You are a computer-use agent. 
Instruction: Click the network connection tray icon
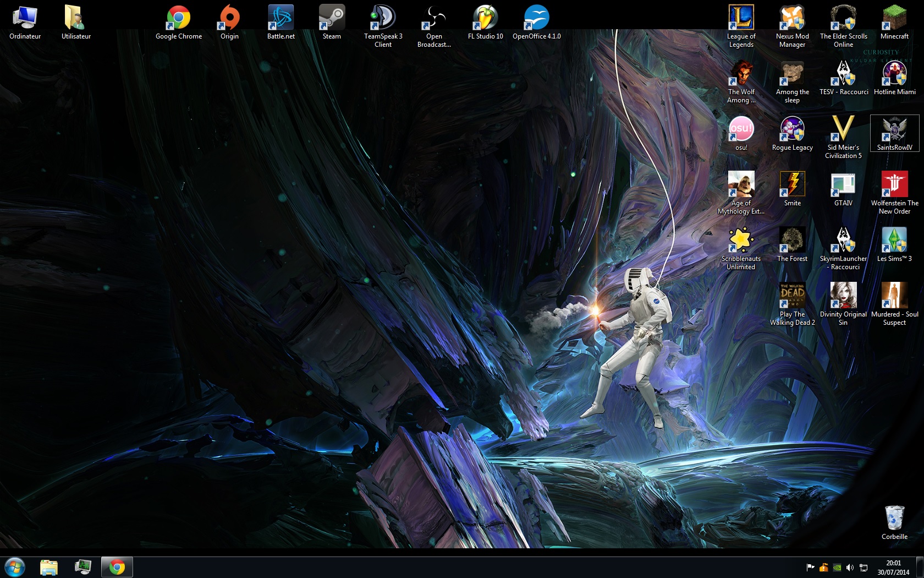[864, 568]
